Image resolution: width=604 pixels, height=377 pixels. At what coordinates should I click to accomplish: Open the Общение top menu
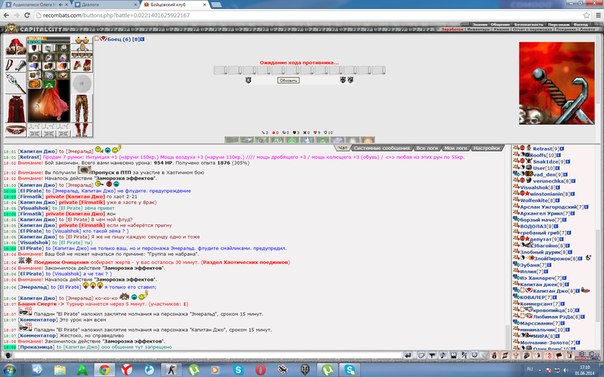click(500, 24)
